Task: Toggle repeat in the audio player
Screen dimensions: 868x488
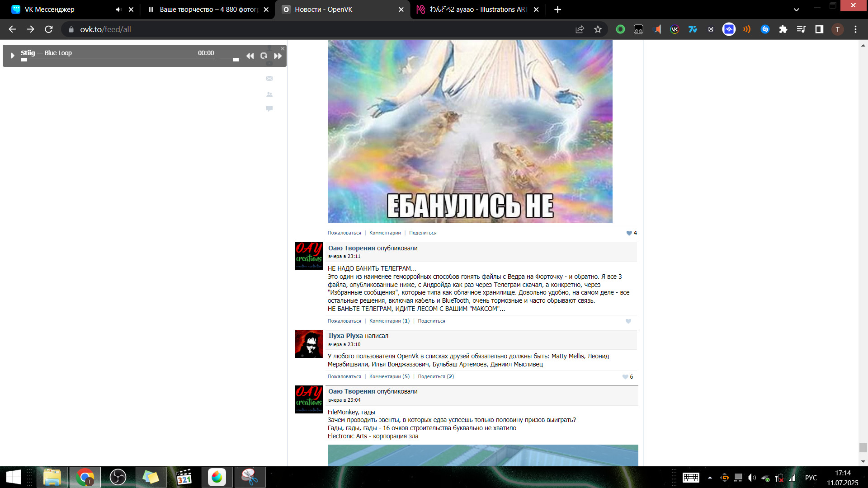Action: tap(264, 56)
